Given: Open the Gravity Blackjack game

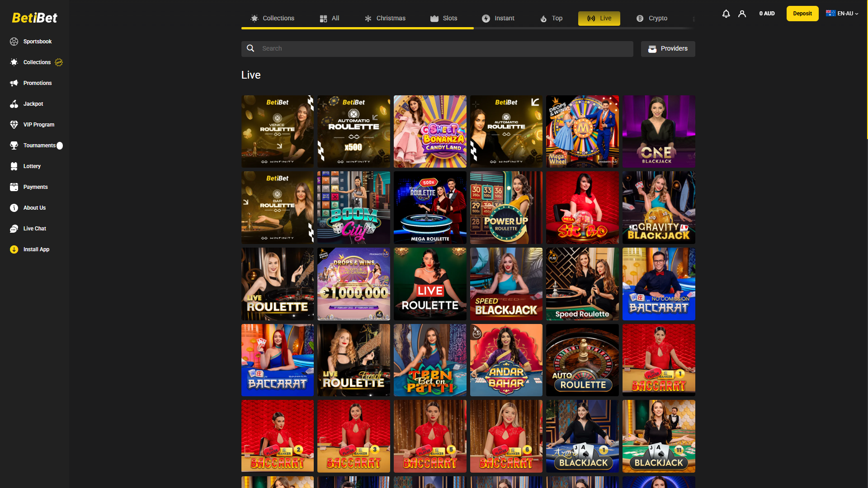Looking at the screenshot, I should [x=659, y=208].
